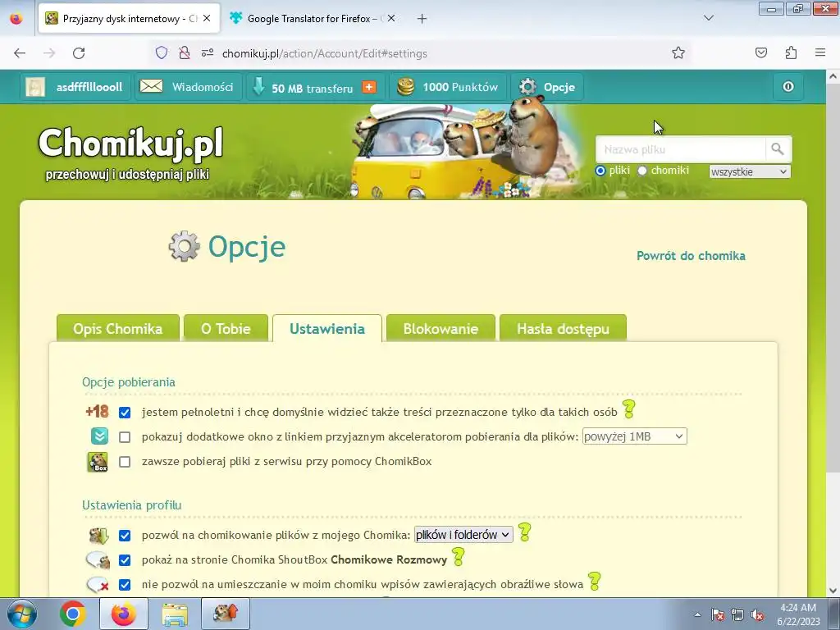The width and height of the screenshot is (840, 630).
Task: Open the Firefox list all tabs chevron
Action: pyautogui.click(x=709, y=18)
